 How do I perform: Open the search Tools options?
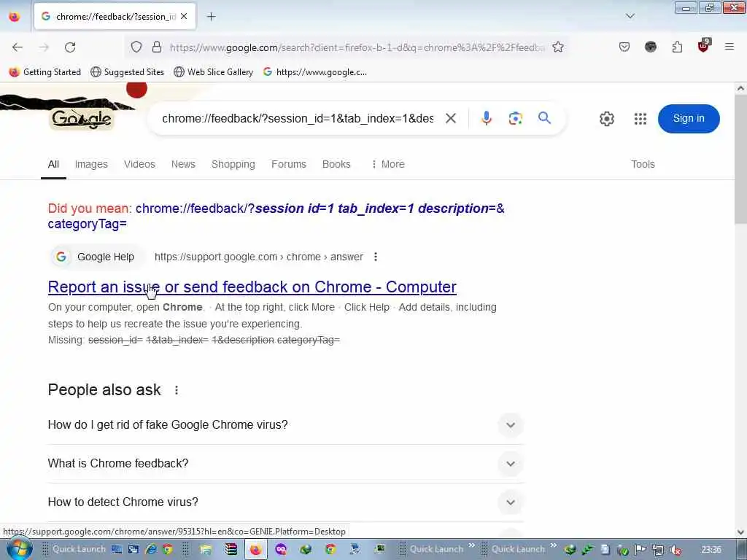tap(643, 164)
